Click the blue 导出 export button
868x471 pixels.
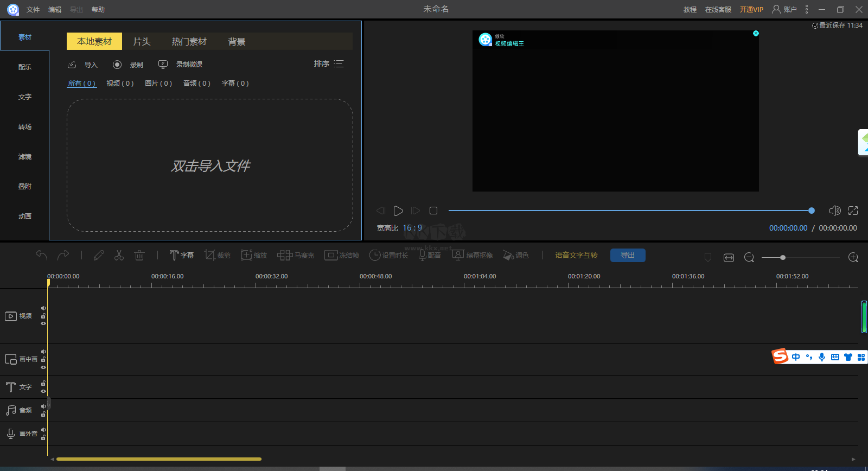[x=628, y=255]
